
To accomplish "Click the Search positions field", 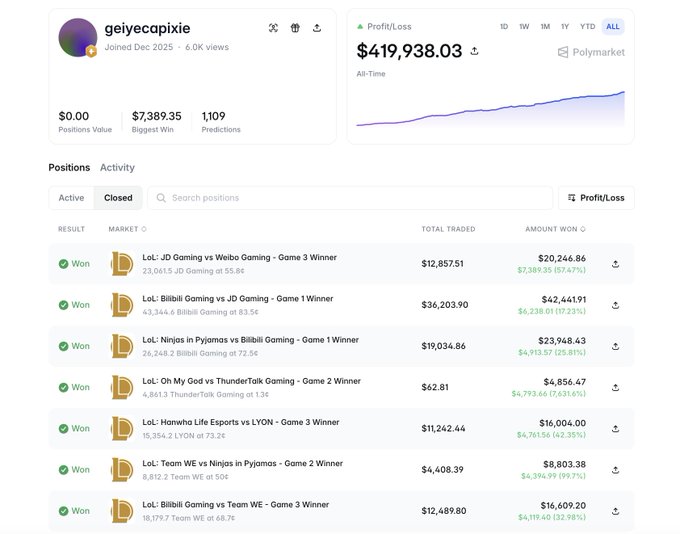I will click(350, 198).
